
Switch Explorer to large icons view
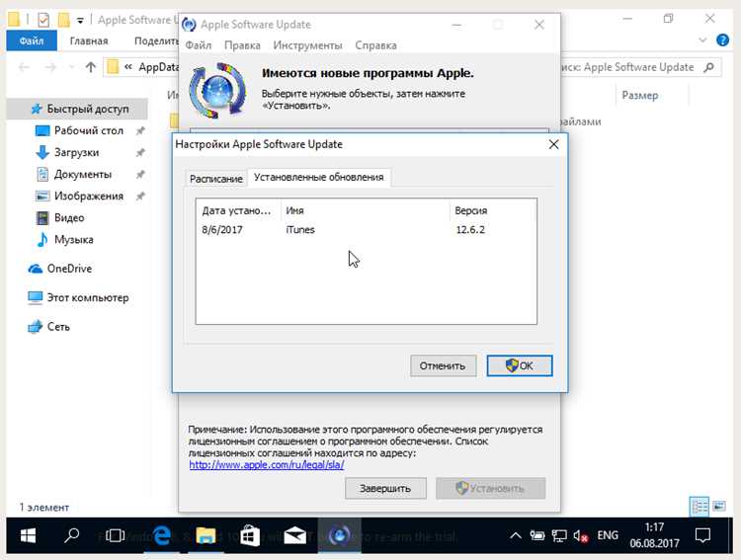pyautogui.click(x=719, y=507)
